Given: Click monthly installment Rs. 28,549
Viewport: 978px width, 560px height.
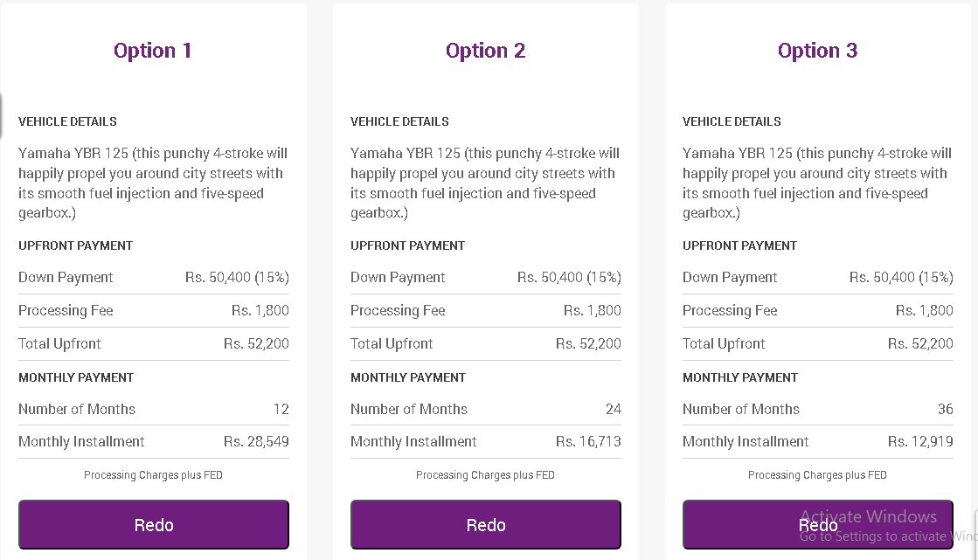Looking at the screenshot, I should pyautogui.click(x=256, y=441).
